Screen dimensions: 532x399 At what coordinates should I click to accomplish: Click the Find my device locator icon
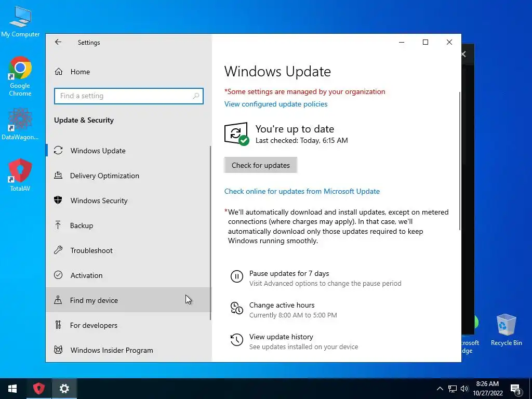point(58,300)
